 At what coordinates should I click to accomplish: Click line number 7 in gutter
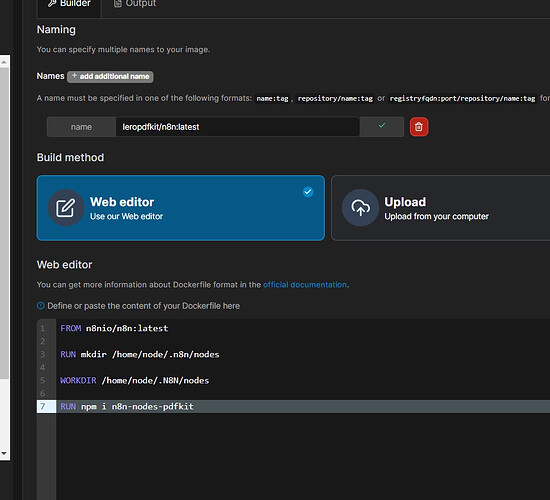tap(43, 406)
